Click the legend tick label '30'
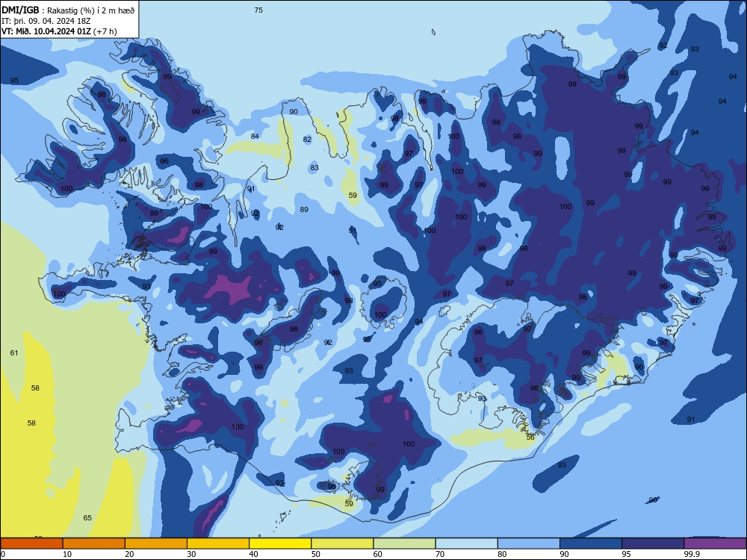The width and height of the screenshot is (747, 560). (x=191, y=554)
